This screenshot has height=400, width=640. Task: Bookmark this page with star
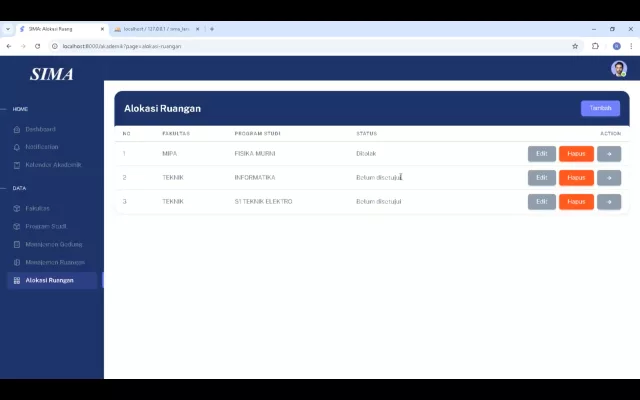point(575,46)
